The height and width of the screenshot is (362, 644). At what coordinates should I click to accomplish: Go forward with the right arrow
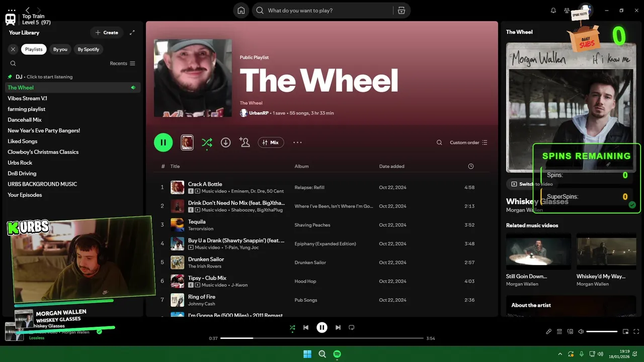(x=39, y=10)
